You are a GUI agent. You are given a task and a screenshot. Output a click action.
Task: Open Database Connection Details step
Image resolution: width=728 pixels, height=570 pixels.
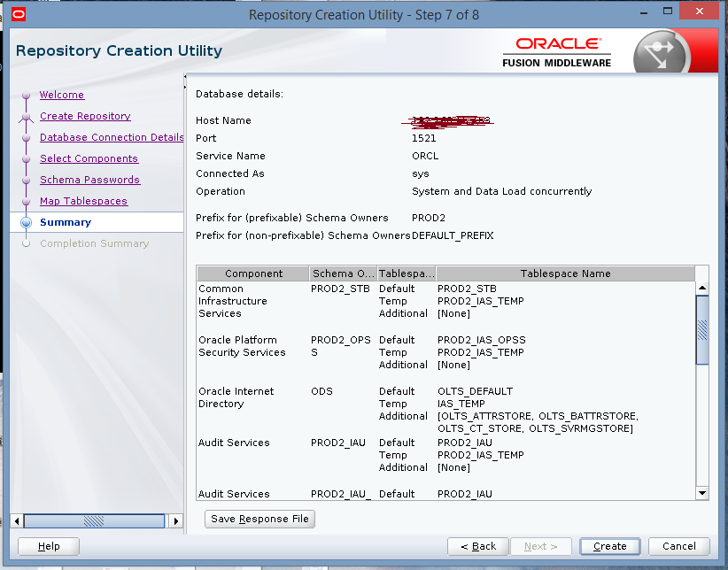pos(112,137)
